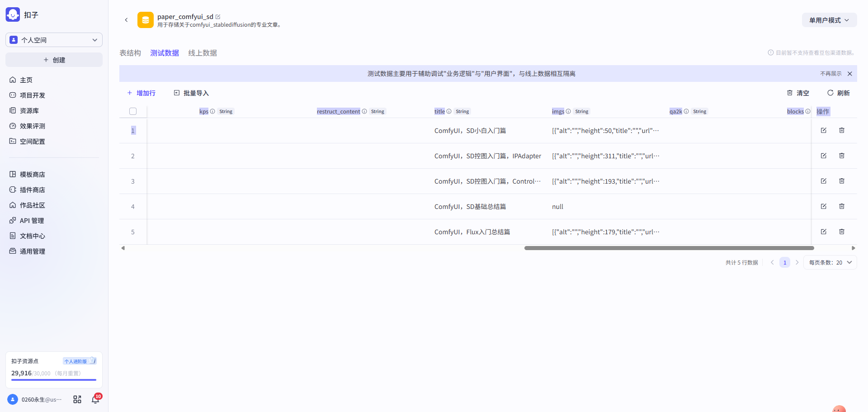This screenshot has width=868, height=412.
Task: Toggle the select-all rows checkbox
Action: pyautogui.click(x=133, y=111)
